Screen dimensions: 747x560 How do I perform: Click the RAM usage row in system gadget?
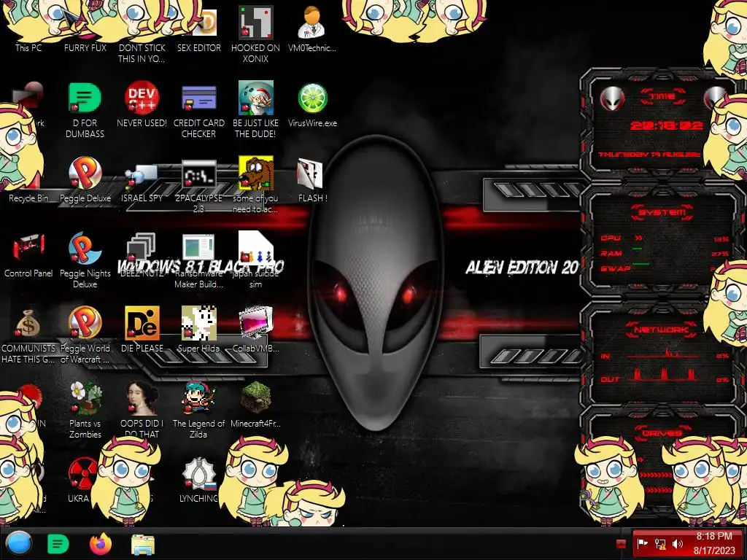pyautogui.click(x=665, y=253)
